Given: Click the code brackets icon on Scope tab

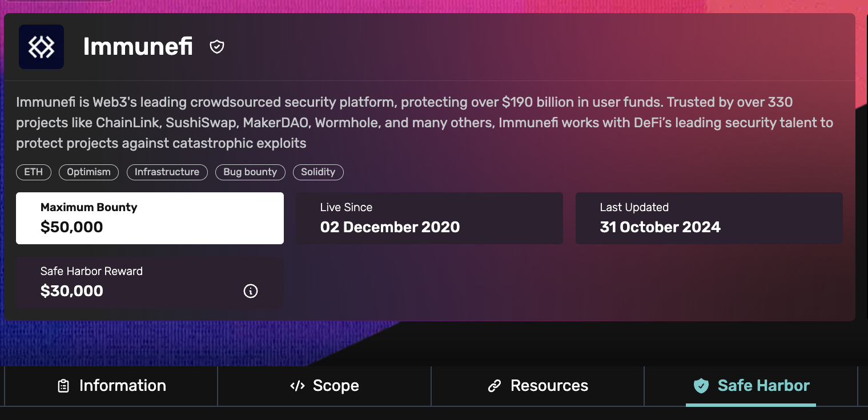Looking at the screenshot, I should pyautogui.click(x=298, y=386).
